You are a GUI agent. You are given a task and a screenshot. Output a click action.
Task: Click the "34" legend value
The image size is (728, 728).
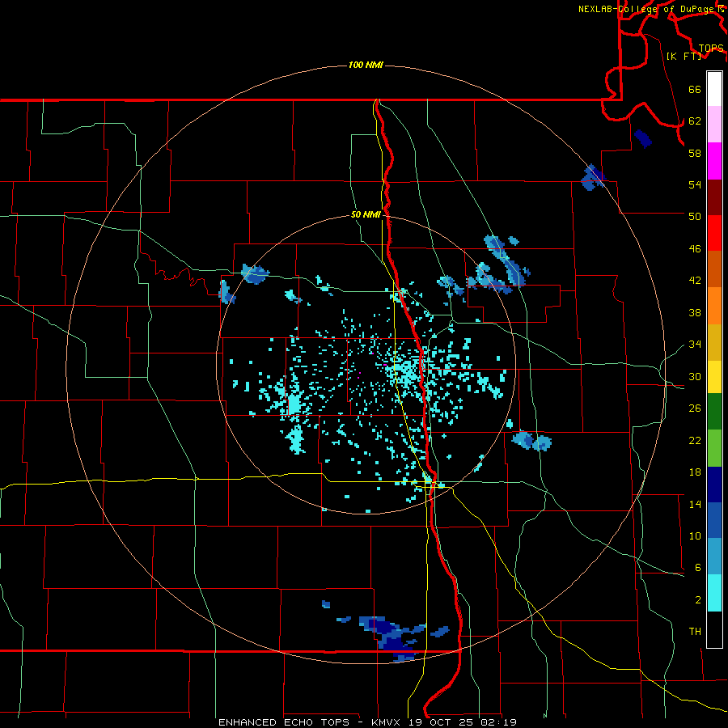[695, 345]
